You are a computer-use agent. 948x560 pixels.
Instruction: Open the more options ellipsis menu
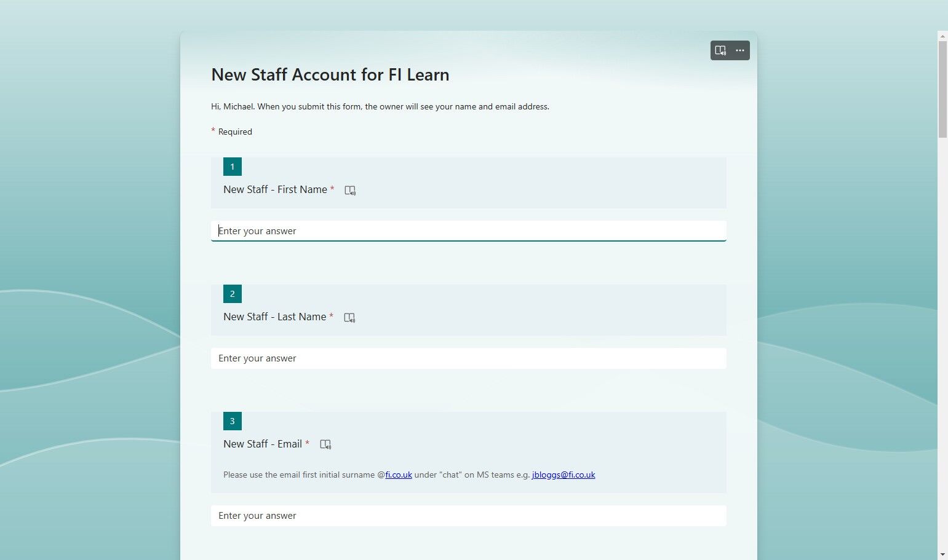point(740,50)
